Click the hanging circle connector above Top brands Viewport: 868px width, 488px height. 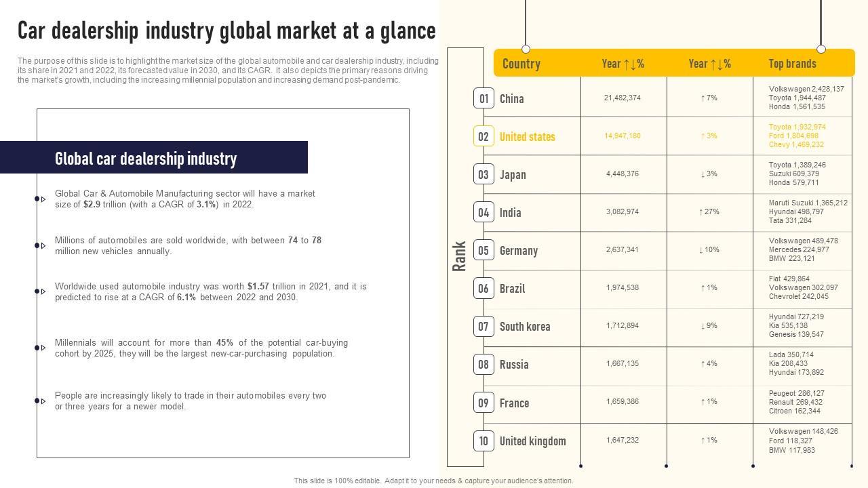click(x=821, y=49)
